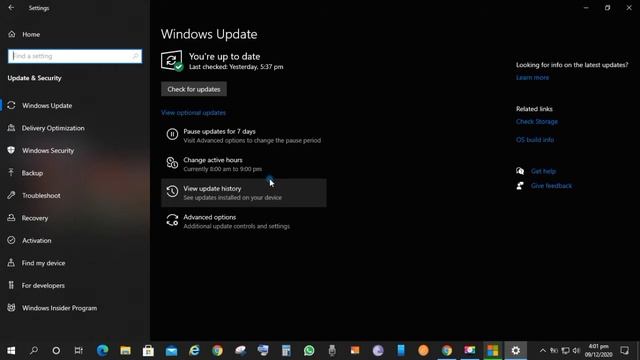
Task: Open the taskbar clock and date
Action: tap(598, 350)
